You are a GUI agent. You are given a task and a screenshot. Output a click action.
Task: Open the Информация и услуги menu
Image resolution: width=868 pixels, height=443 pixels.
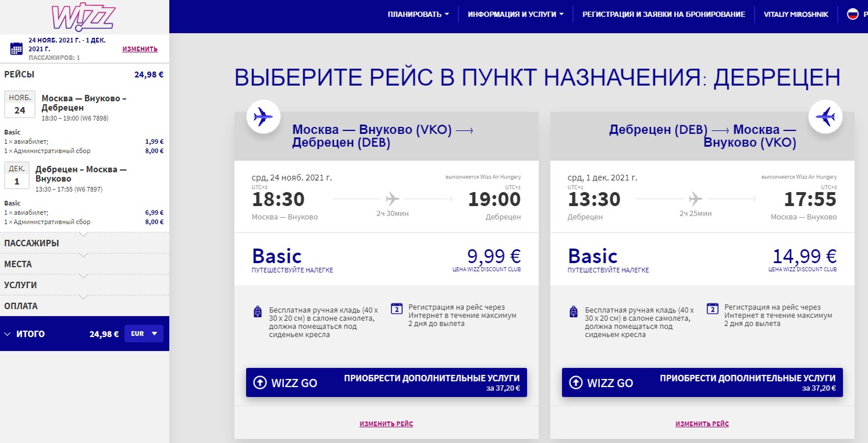tap(515, 15)
